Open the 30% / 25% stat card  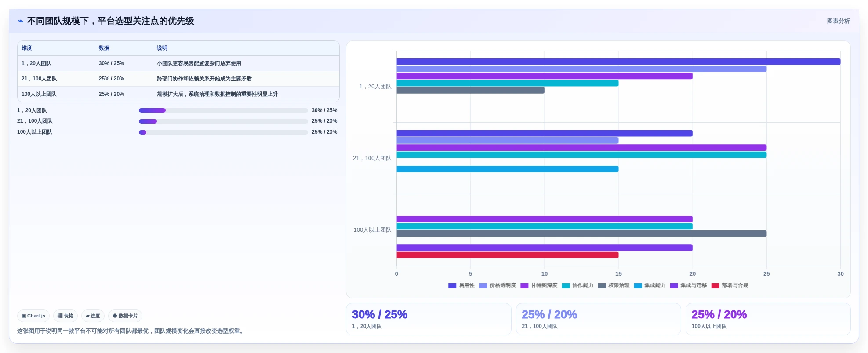[429, 319]
